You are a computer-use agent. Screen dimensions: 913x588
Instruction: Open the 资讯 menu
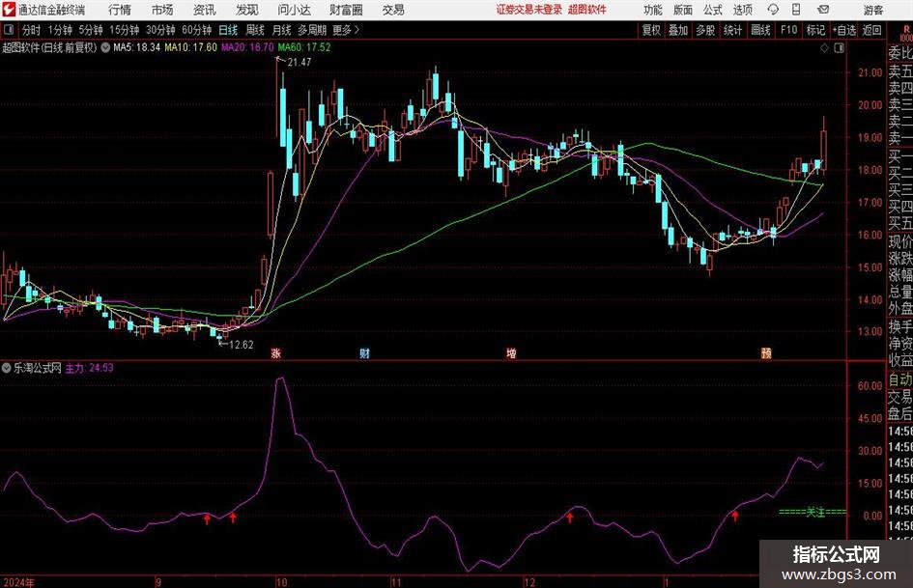click(205, 10)
